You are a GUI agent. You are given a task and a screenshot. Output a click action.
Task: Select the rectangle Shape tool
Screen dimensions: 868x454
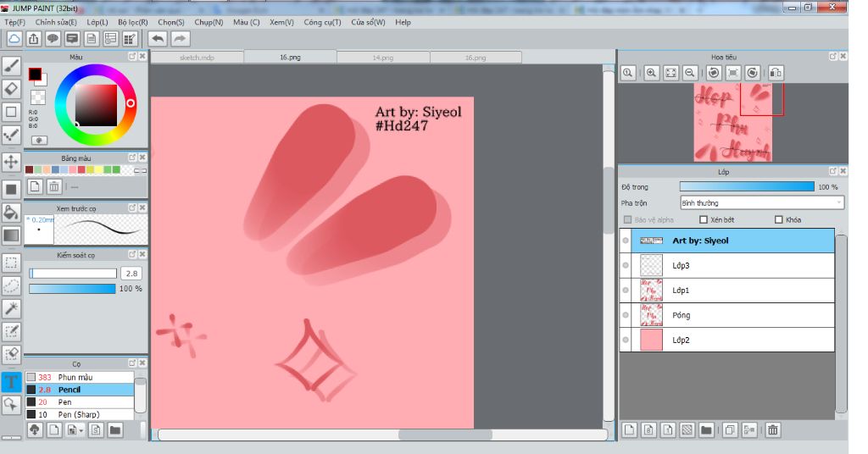pyautogui.click(x=12, y=112)
